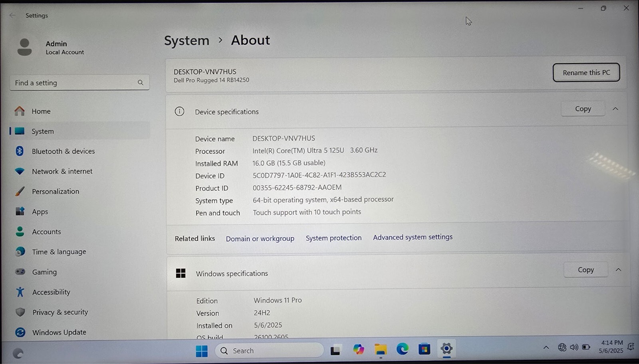The width and height of the screenshot is (639, 364).
Task: Select System in the sidebar
Action: click(x=80, y=131)
